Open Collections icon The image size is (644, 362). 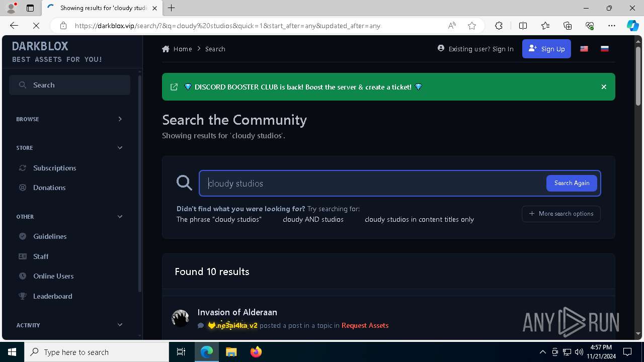pyautogui.click(x=568, y=26)
